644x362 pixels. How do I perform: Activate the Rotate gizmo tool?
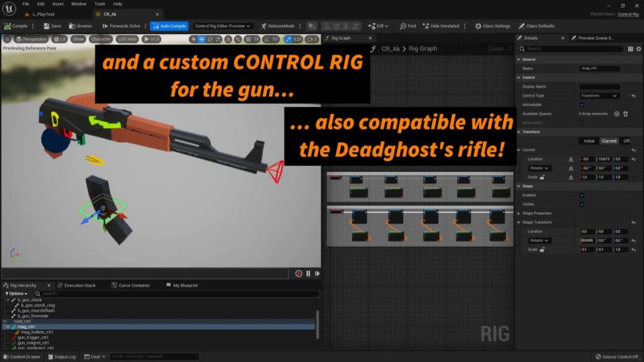210,39
